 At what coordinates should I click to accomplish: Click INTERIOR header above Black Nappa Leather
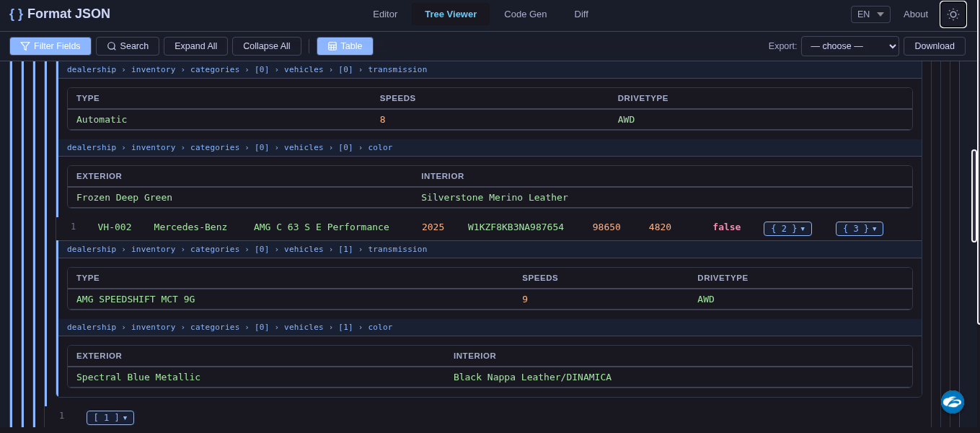[x=474, y=356]
